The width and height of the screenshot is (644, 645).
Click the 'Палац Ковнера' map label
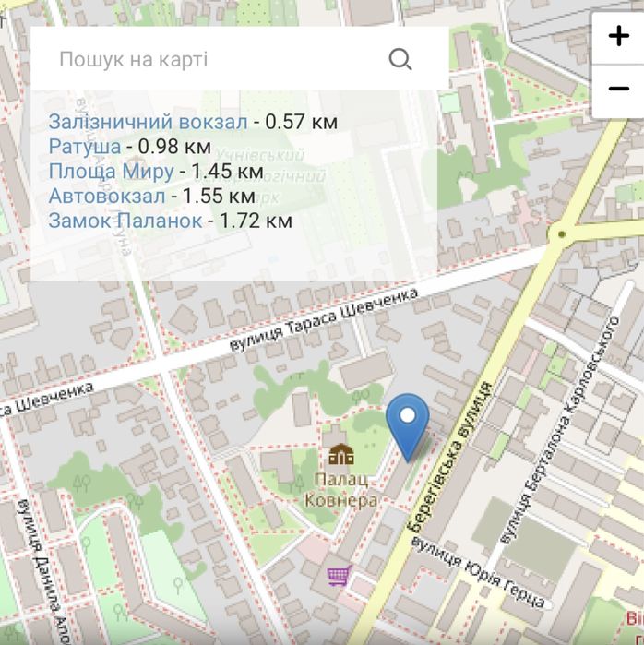pos(341,490)
